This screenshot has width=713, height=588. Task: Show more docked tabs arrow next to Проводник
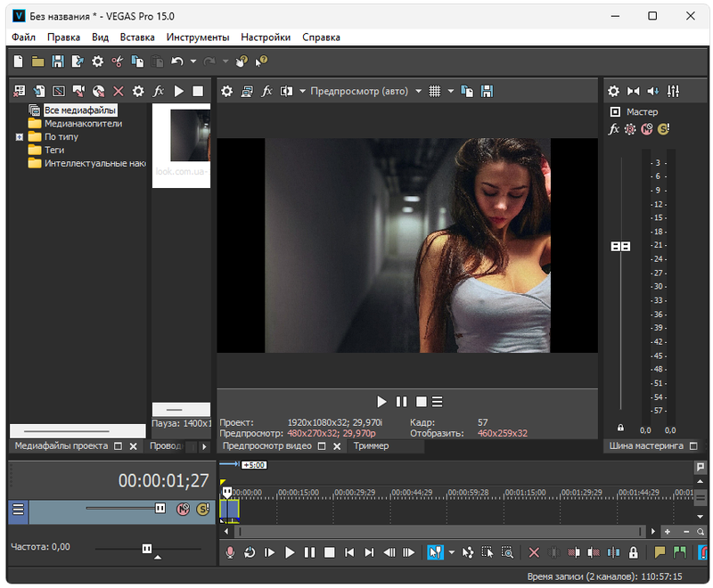click(204, 446)
